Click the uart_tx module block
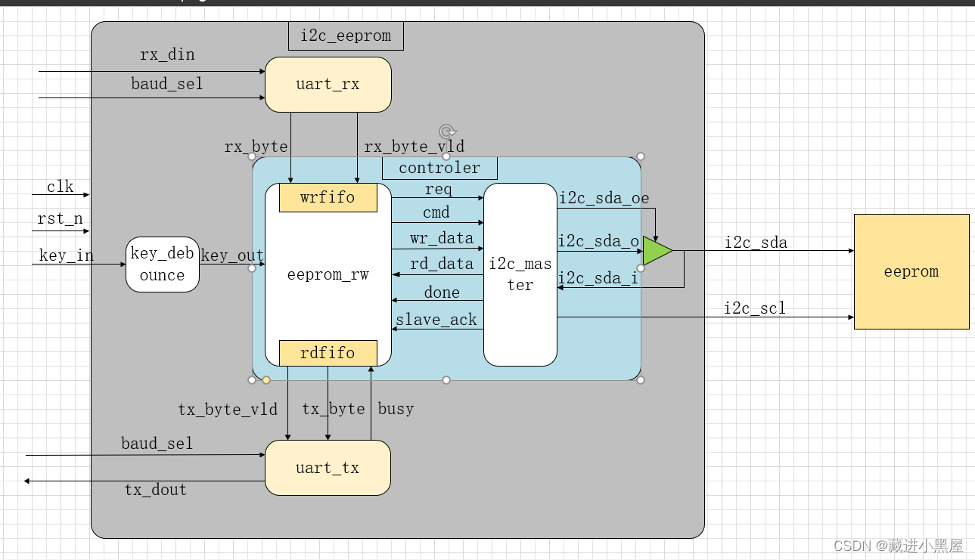The width and height of the screenshot is (975, 560). (328, 468)
